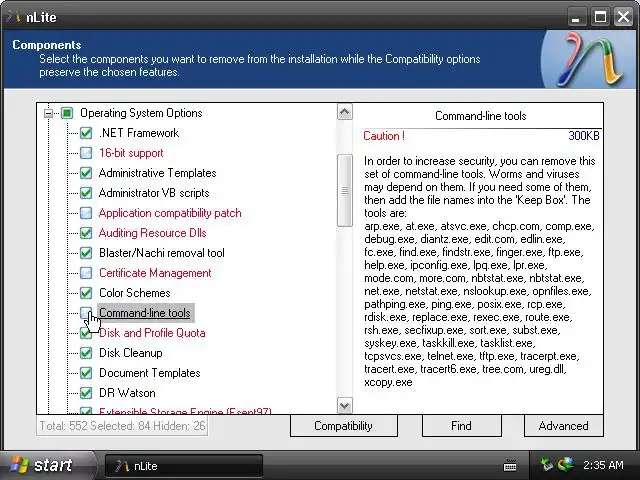This screenshot has width=640, height=480.
Task: Check the Certificate Management checkbox
Action: tap(86, 273)
